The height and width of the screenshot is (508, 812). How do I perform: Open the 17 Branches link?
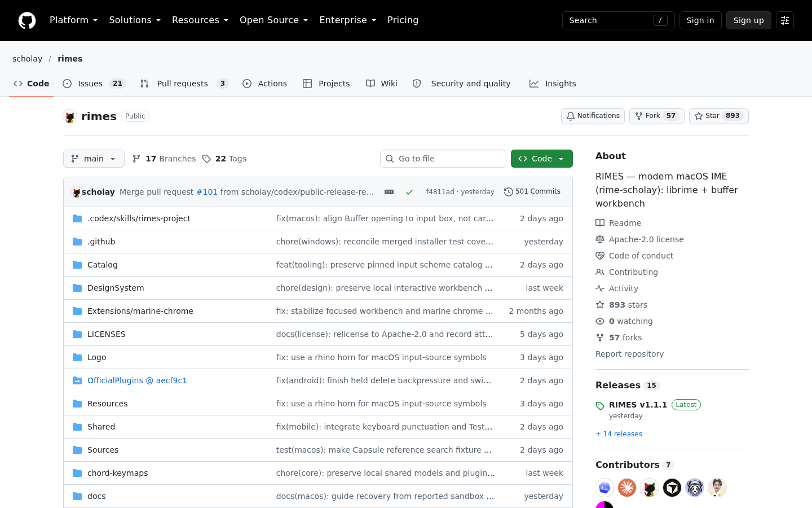[x=164, y=159]
